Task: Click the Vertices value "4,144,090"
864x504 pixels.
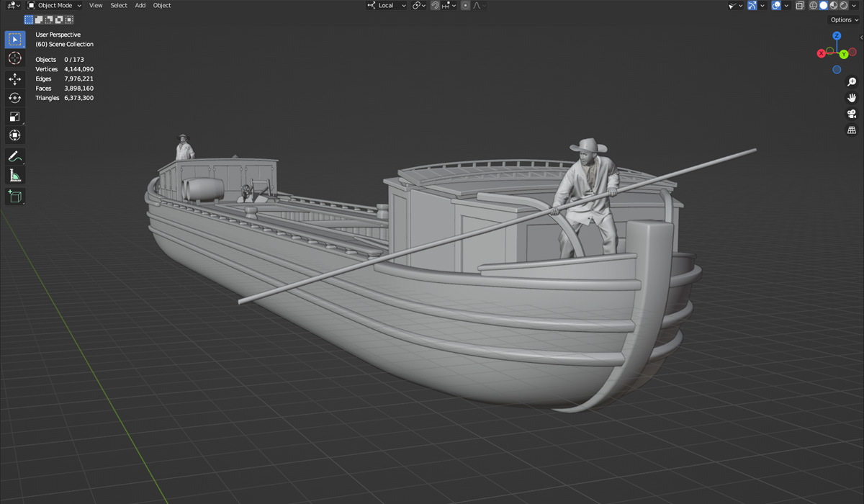Action: click(x=79, y=69)
